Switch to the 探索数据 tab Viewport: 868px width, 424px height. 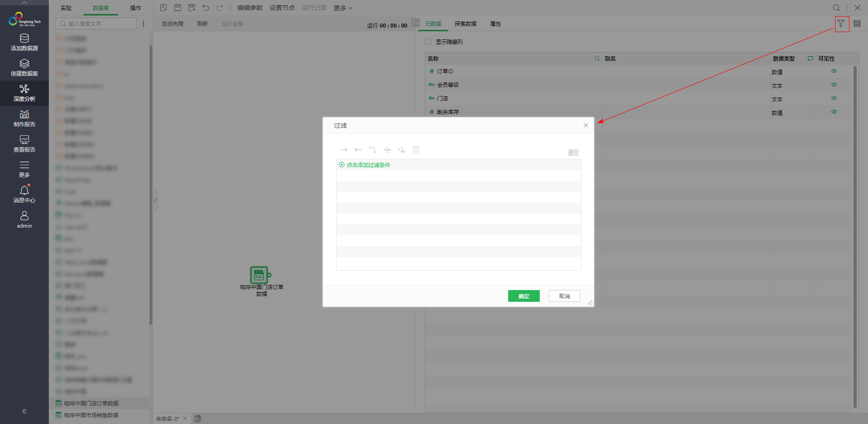pos(465,24)
